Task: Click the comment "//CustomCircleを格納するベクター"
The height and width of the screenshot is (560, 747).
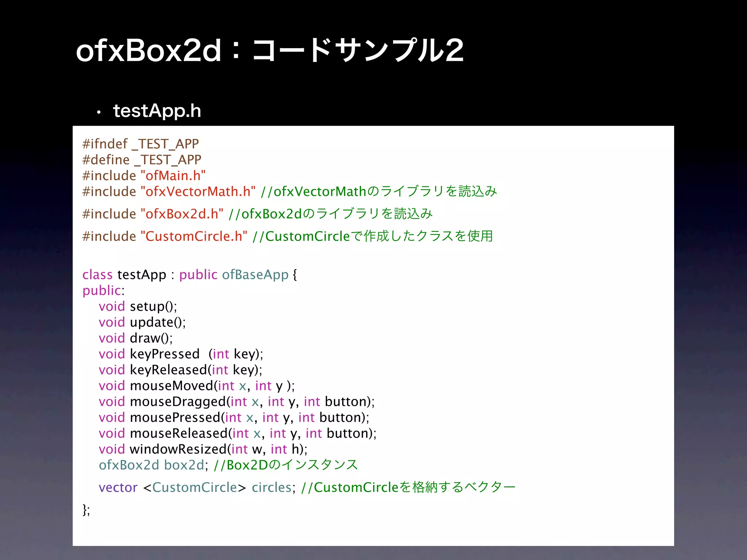Action: point(409,487)
